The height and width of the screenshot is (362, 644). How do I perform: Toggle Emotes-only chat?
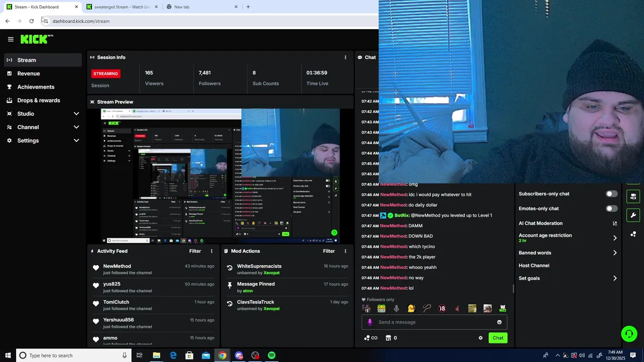point(612,209)
